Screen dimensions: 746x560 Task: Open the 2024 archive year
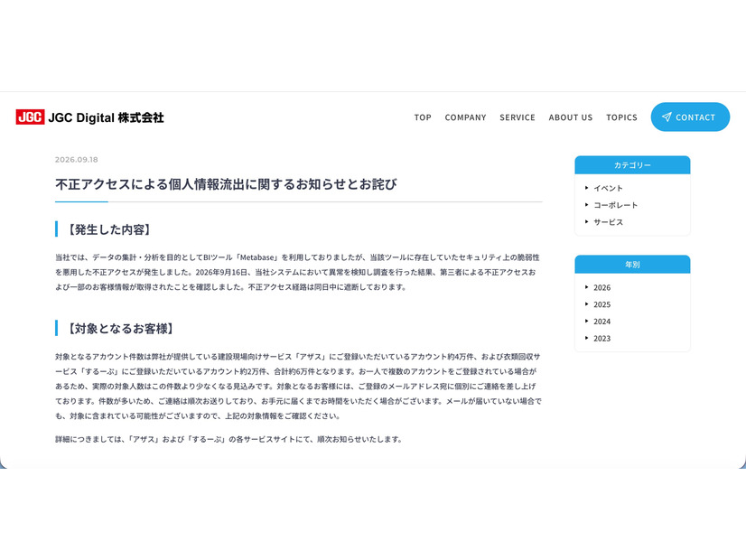point(601,322)
